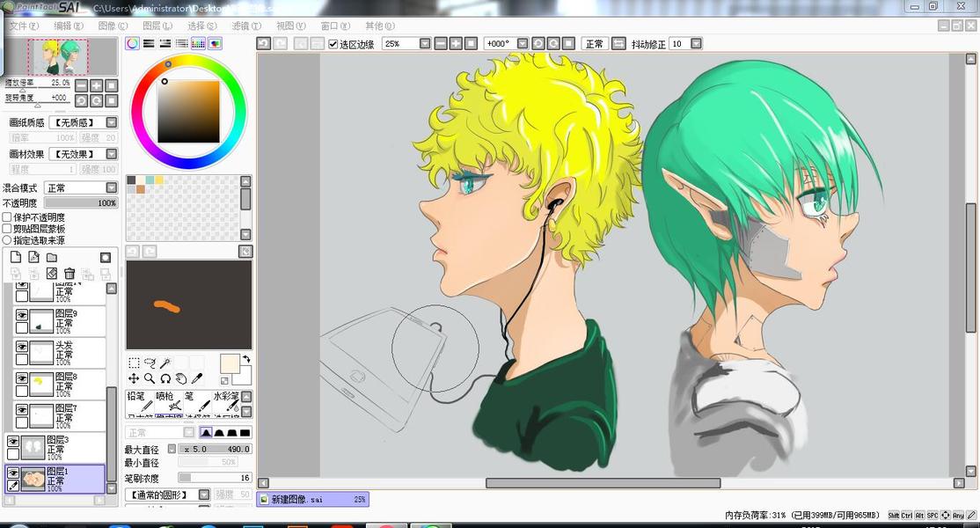
Task: Select the magic wand tool
Action: 165,363
